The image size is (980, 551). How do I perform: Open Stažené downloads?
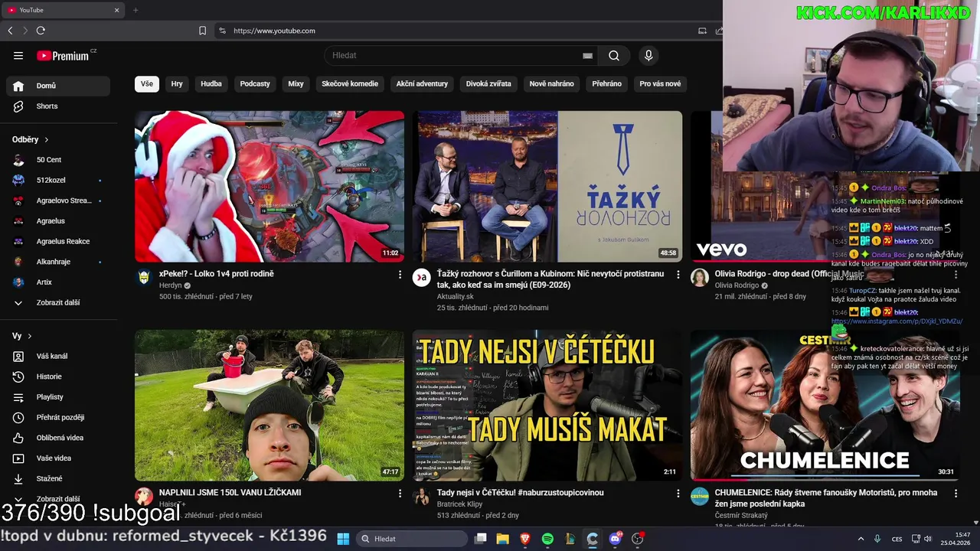58,478
